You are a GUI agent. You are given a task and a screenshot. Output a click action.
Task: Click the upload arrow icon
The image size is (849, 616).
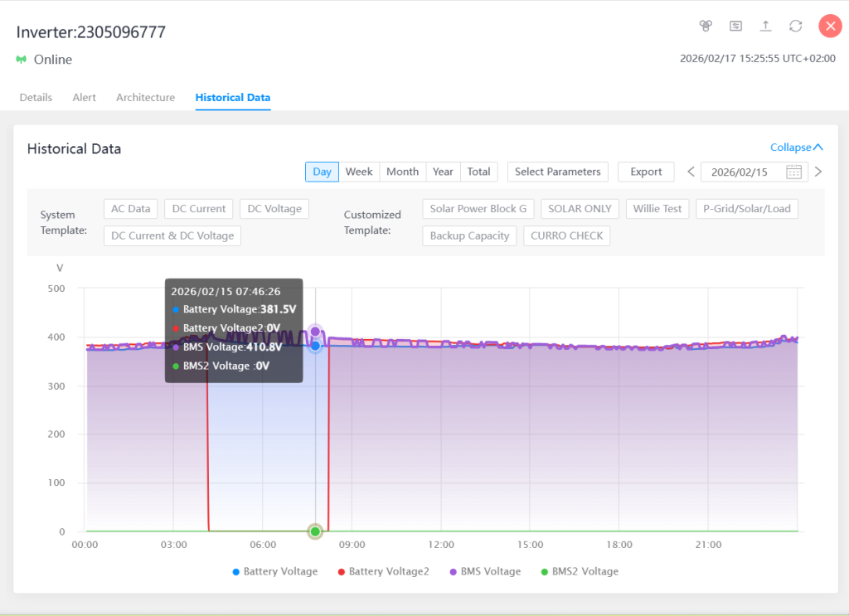765,26
